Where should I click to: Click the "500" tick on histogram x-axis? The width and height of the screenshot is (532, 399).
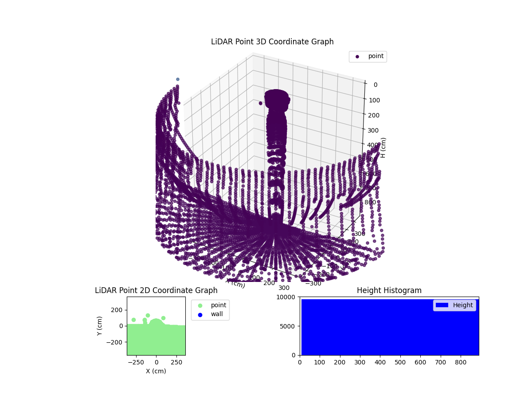(x=400, y=362)
